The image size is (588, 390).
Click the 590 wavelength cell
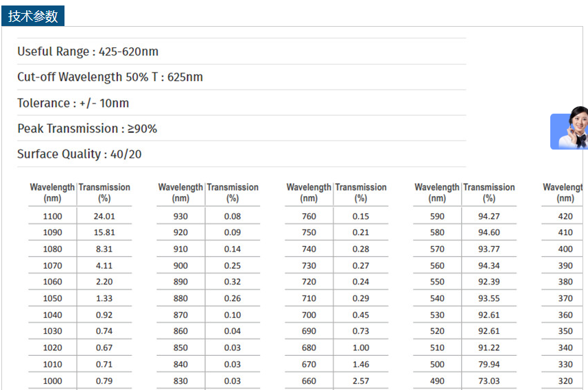437,216
